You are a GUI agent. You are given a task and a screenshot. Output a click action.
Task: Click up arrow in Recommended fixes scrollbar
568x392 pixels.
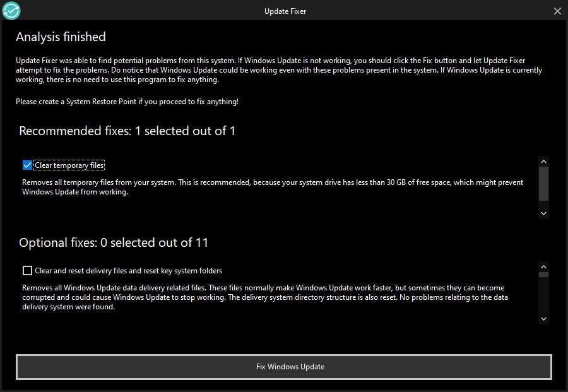[x=543, y=162]
